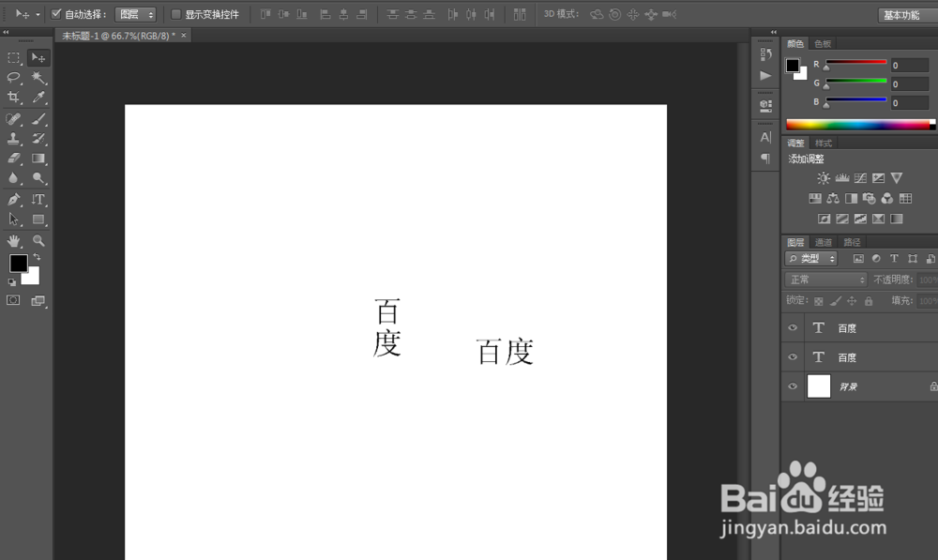Switch to the 色板 swatches tab
Image resolution: width=938 pixels, height=560 pixels.
click(823, 44)
